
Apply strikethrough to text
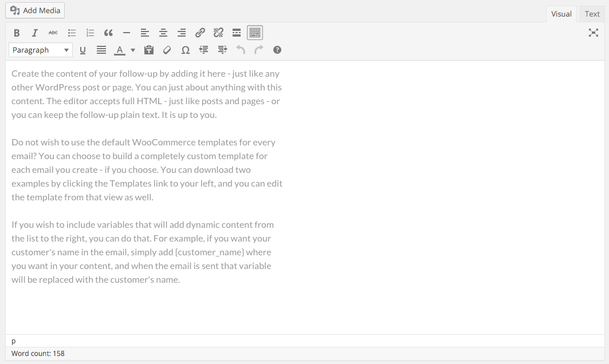(x=53, y=33)
